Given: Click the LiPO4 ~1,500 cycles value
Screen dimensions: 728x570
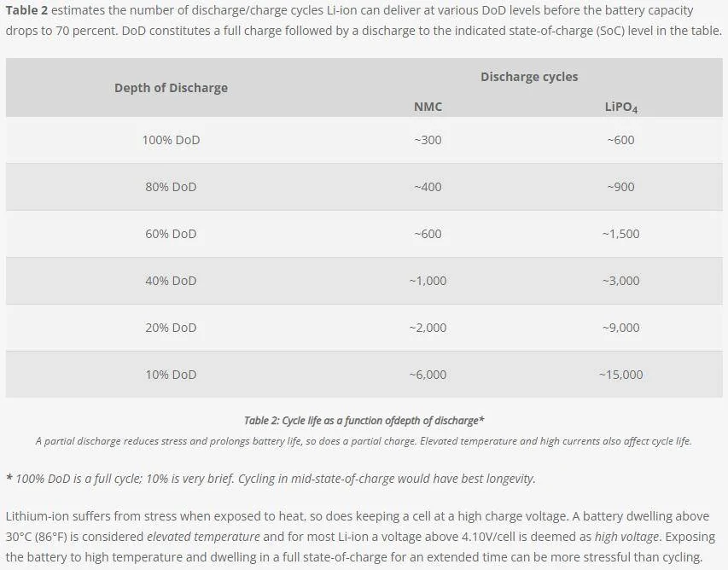Looking at the screenshot, I should [x=620, y=234].
